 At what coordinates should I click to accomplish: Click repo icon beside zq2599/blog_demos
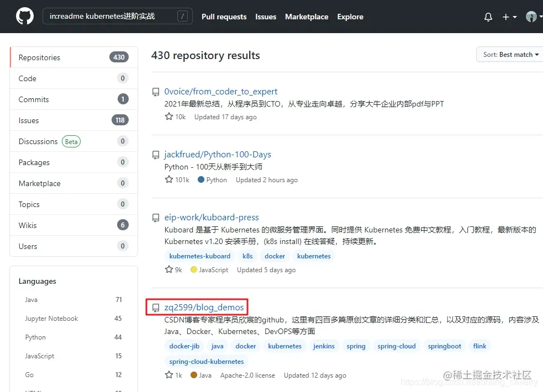(x=156, y=308)
